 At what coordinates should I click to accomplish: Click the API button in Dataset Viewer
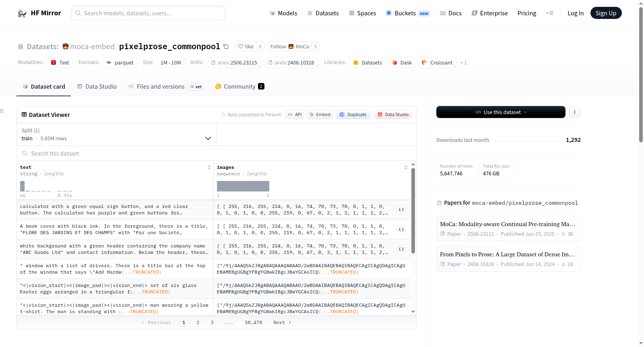coord(295,114)
